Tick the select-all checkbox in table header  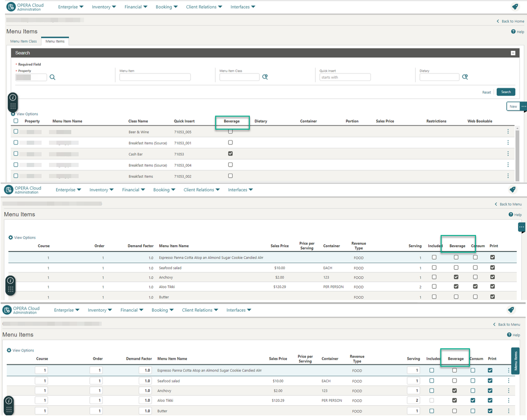tap(16, 121)
